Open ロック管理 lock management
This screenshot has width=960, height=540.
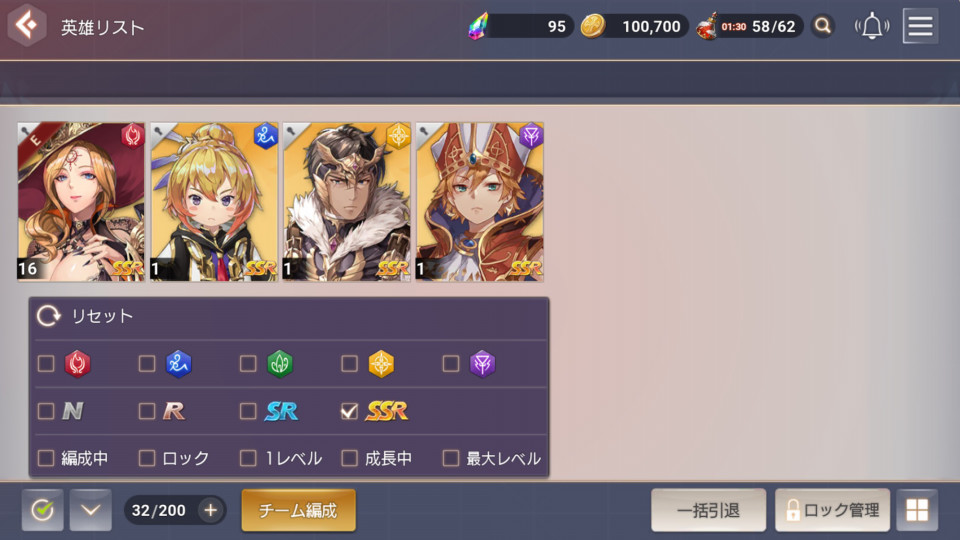pyautogui.click(x=833, y=510)
